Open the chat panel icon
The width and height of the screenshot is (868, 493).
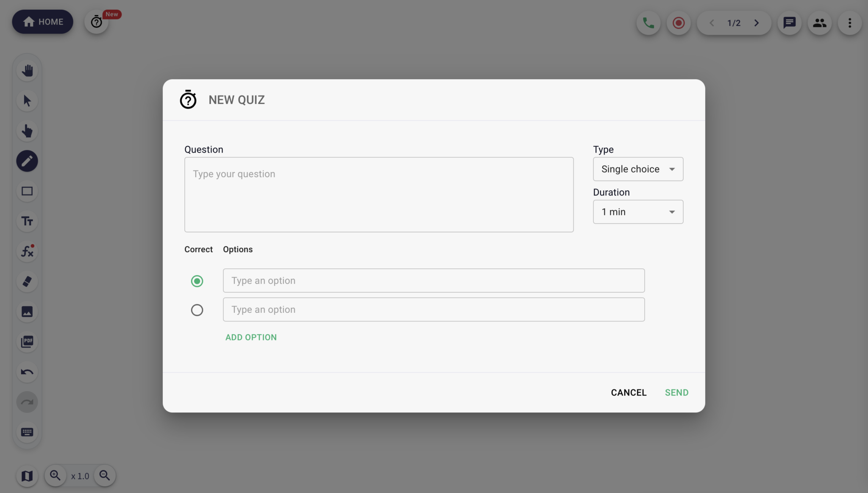point(789,23)
